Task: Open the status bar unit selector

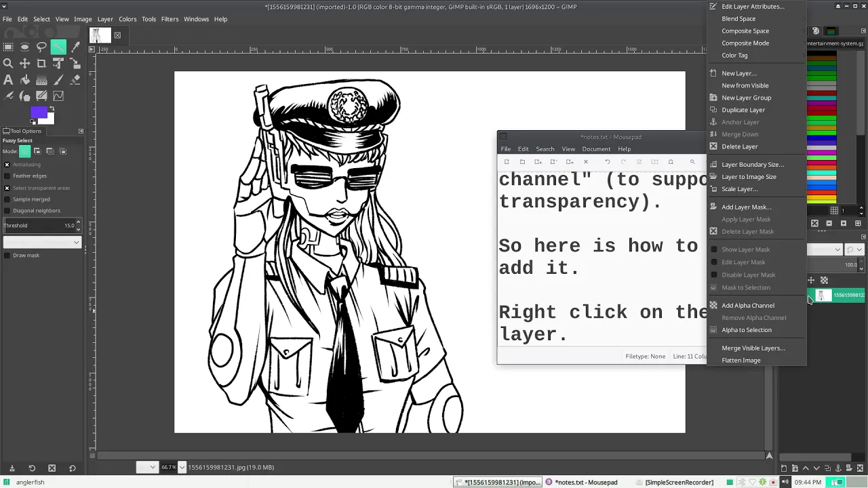Action: click(146, 468)
